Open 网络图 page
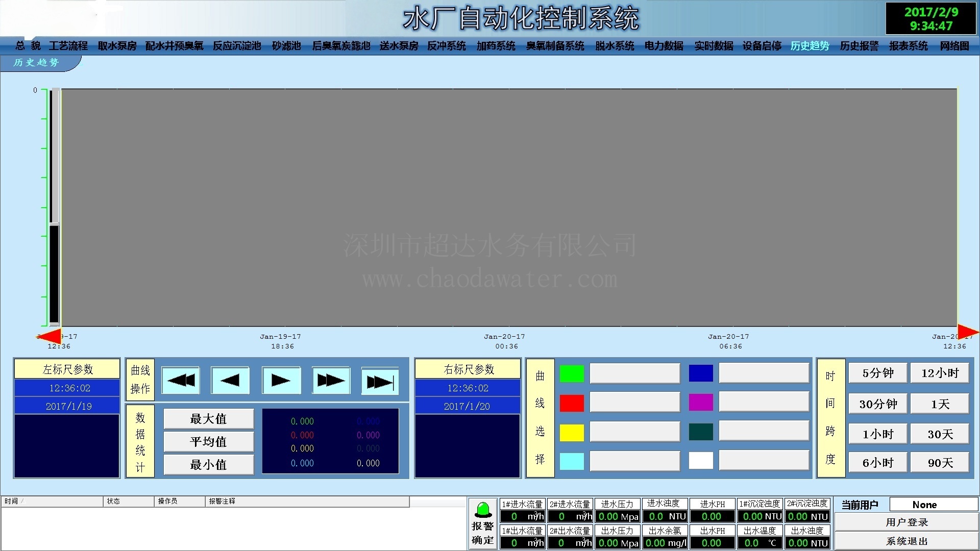This screenshot has width=980, height=551. (x=954, y=46)
